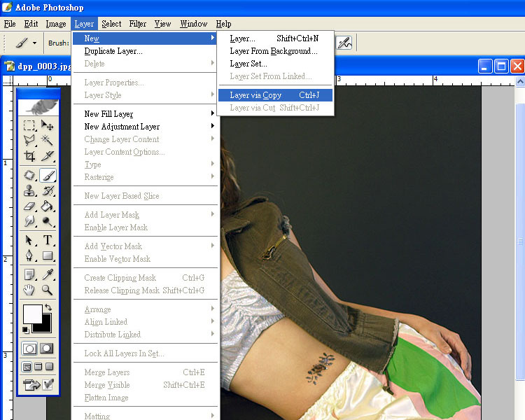Select the Rectangular Marquee tool
This screenshot has height=420, width=525.
coord(30,125)
